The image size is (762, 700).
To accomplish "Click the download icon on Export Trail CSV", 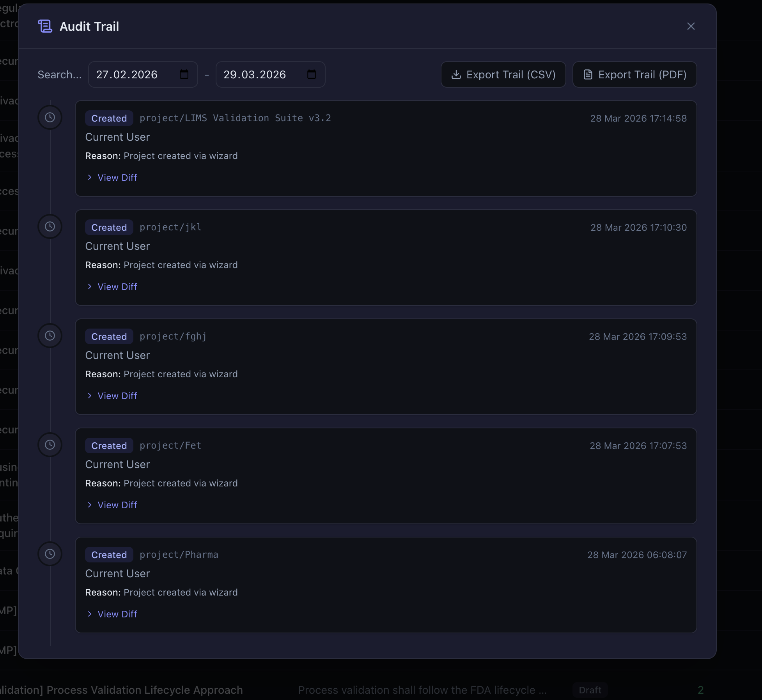I will tap(456, 74).
